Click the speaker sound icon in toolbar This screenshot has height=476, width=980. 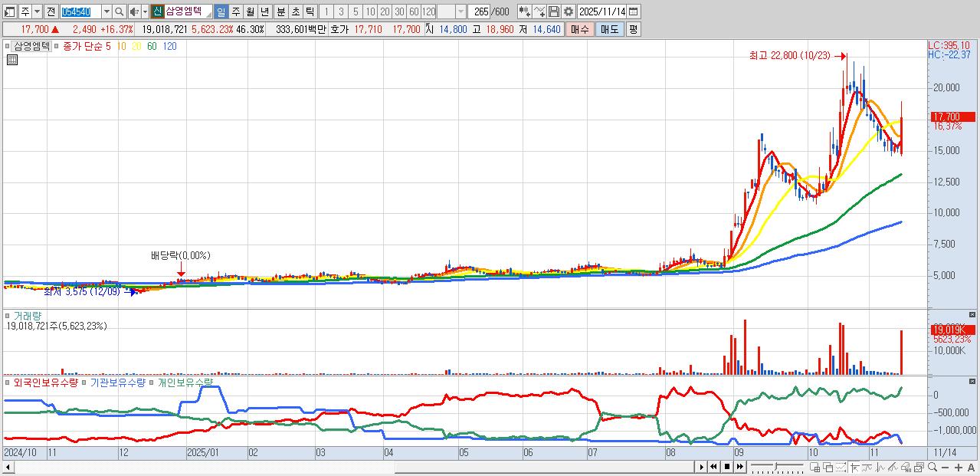(134, 11)
